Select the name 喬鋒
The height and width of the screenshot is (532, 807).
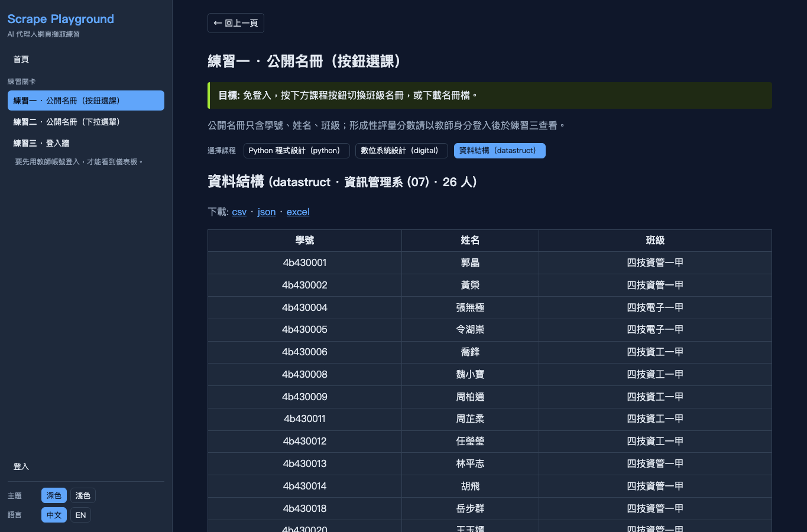tap(470, 352)
